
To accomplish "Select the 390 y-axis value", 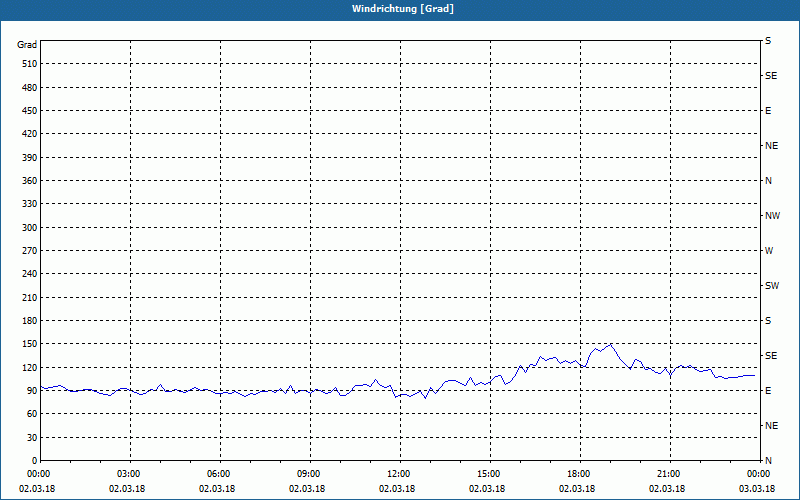I will [30, 158].
